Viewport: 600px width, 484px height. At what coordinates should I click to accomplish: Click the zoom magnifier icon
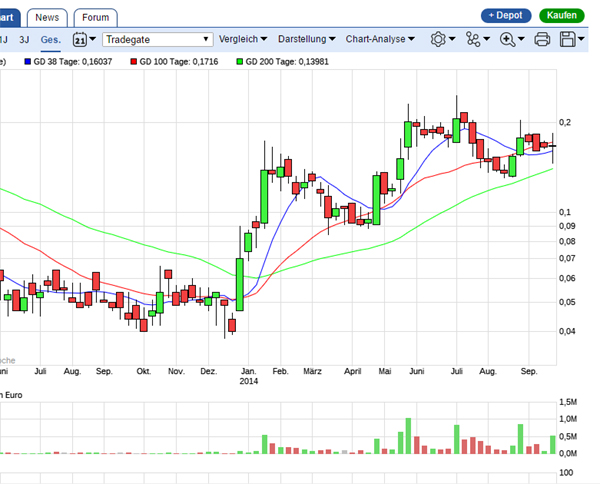click(507, 39)
